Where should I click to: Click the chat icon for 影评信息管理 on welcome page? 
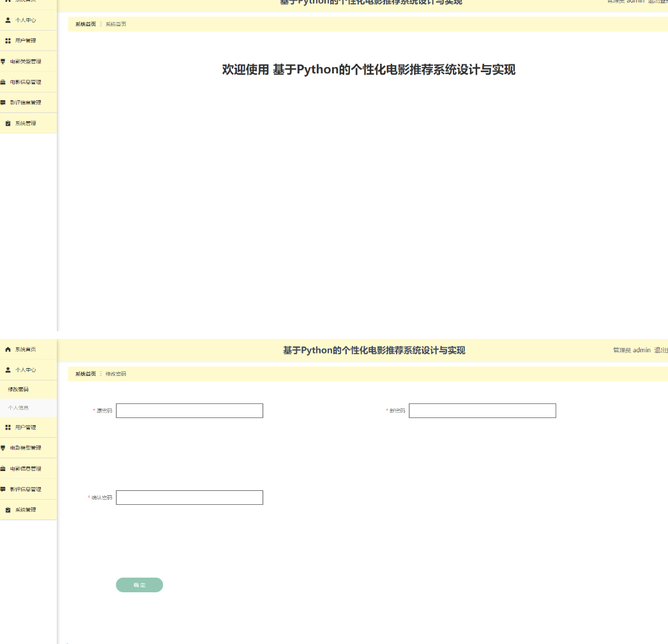coord(3,103)
